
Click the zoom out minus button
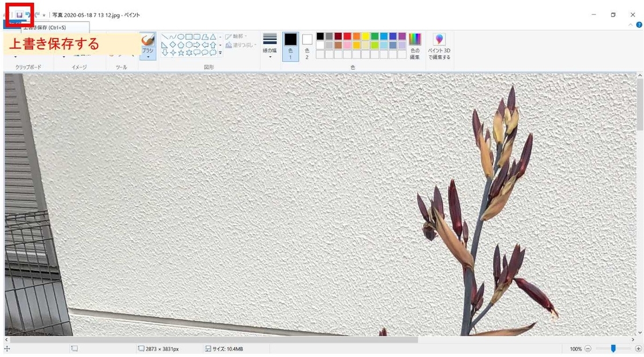pyautogui.click(x=588, y=349)
